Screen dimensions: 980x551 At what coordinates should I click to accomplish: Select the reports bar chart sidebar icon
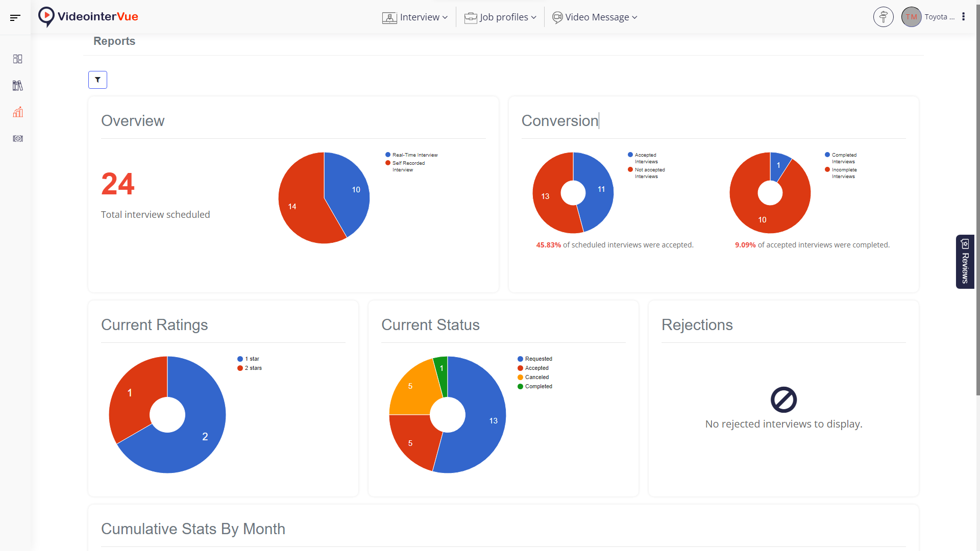18,112
